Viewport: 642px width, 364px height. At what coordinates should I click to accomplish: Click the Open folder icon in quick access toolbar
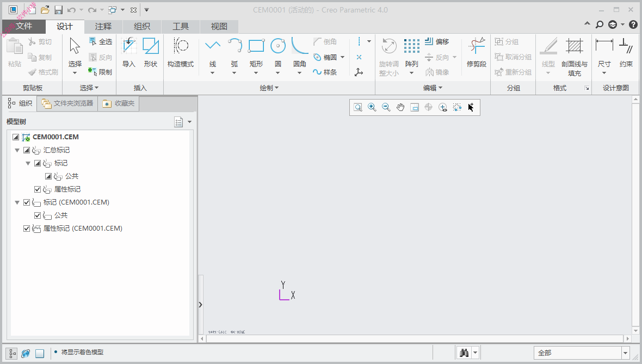[x=45, y=10]
